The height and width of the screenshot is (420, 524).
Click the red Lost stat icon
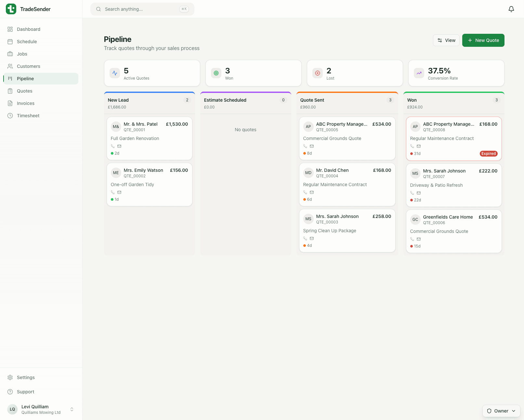318,73
